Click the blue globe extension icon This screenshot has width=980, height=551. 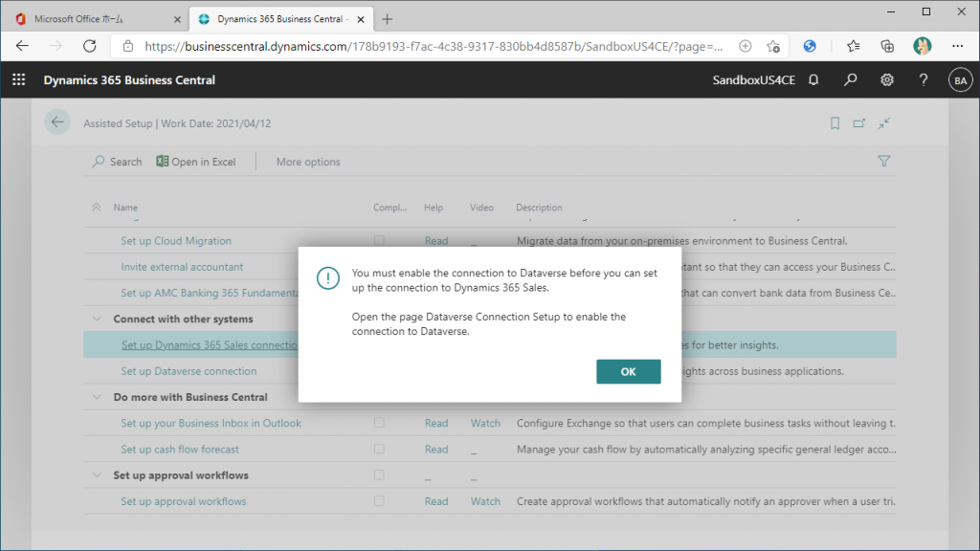click(x=810, y=46)
